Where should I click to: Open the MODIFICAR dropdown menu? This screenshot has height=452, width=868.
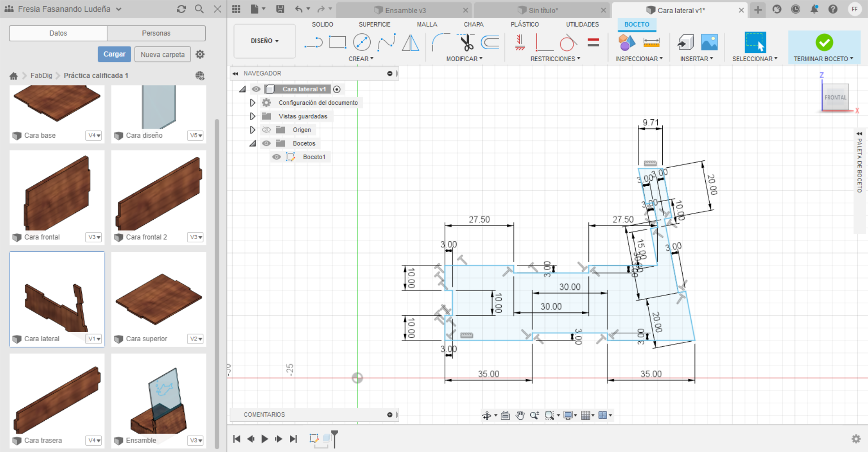pyautogui.click(x=464, y=59)
